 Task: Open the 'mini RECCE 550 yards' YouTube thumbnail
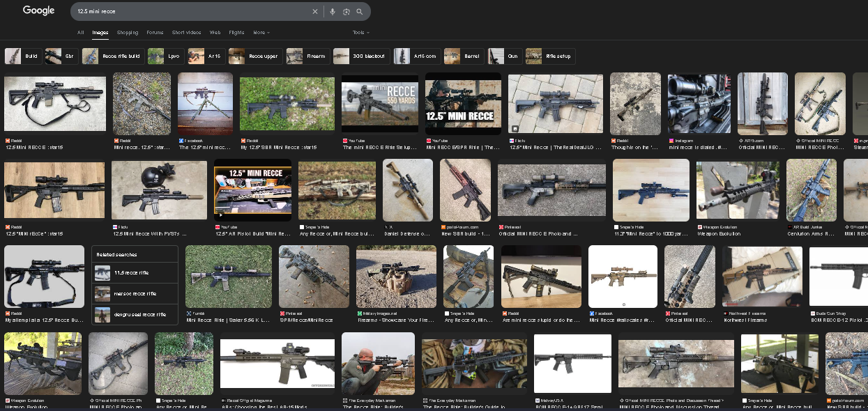pos(380,102)
